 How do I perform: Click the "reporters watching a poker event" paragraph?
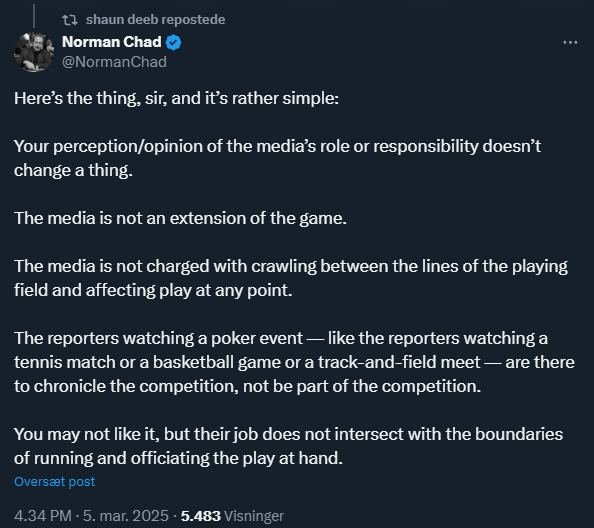coord(294,362)
